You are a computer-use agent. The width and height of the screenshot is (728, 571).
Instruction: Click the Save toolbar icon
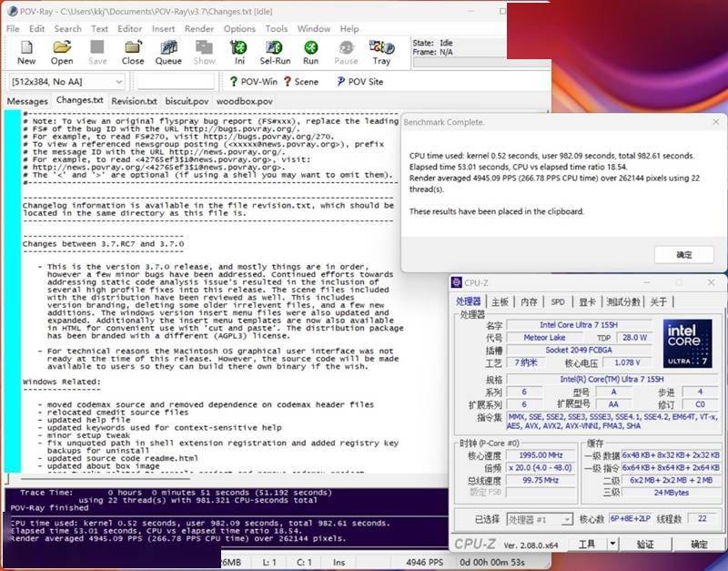click(97, 47)
